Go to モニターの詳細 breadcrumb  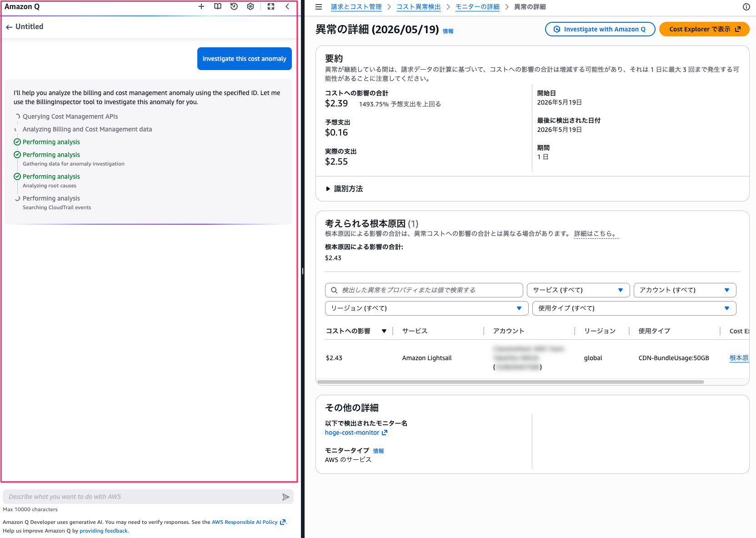477,7
